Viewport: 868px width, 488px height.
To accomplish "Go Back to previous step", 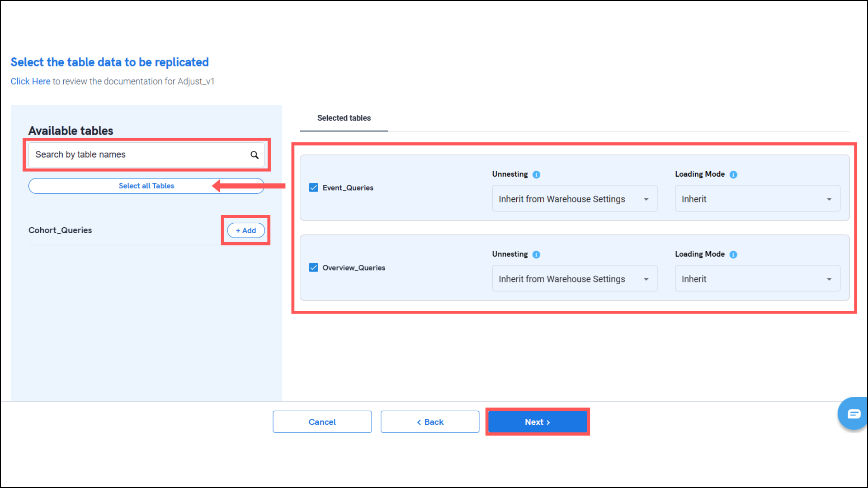I will click(x=429, y=422).
